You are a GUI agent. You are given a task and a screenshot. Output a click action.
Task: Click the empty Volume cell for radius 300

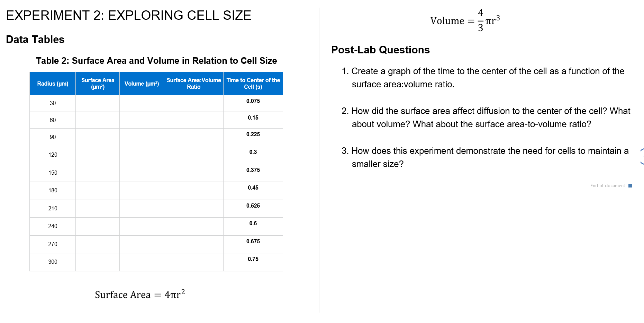tap(142, 262)
